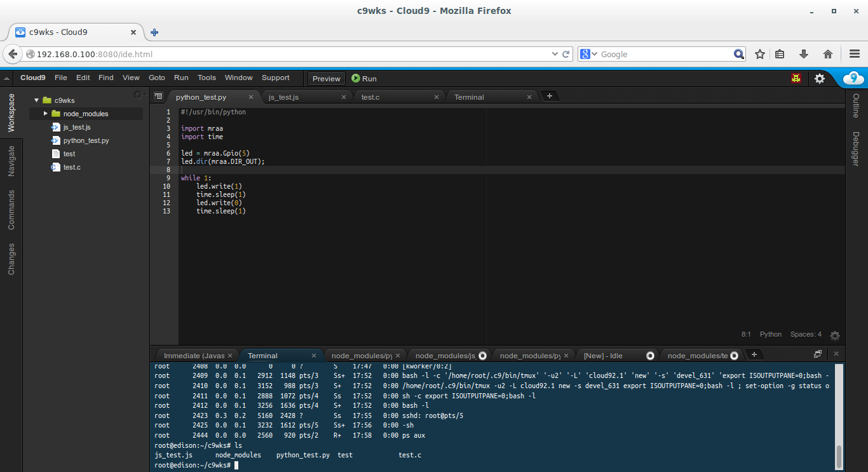Click Firefox bookmark star icon
The image size is (868, 472).
(x=759, y=54)
